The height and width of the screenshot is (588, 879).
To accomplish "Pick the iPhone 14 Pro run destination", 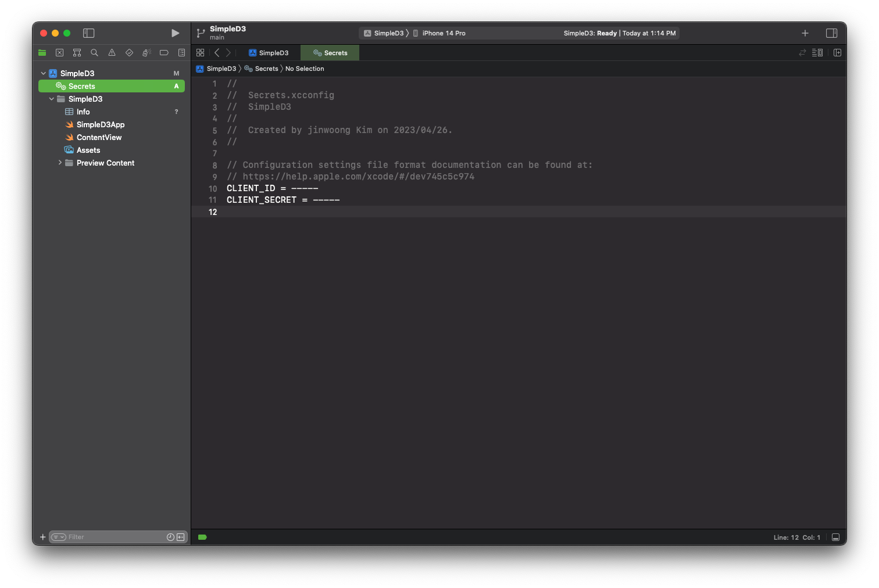I will click(x=439, y=33).
